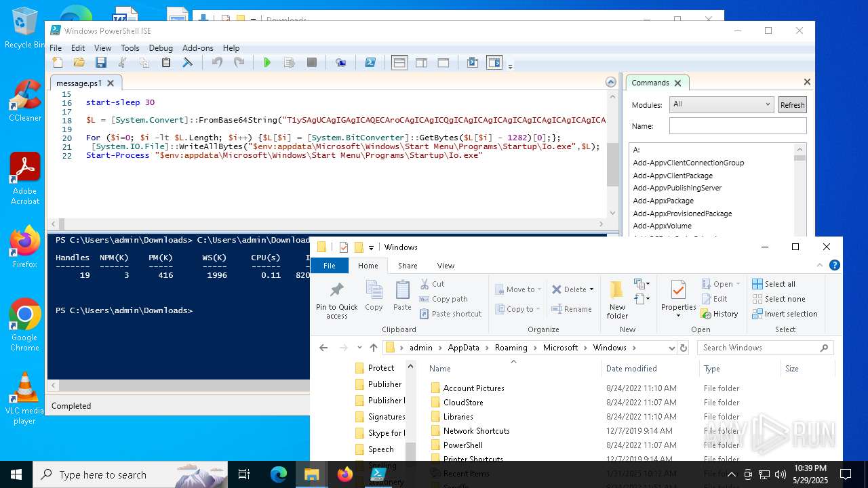The image size is (868, 488).
Task: Open the File menu in PowerShell ISE
Action: click(56, 48)
